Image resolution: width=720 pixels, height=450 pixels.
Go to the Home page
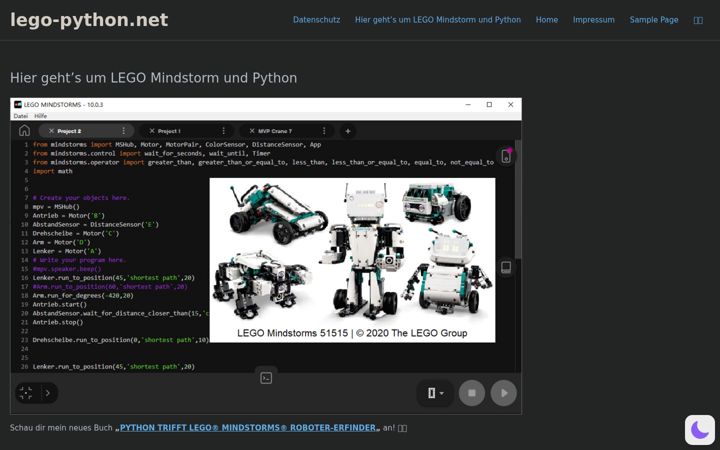pyautogui.click(x=547, y=20)
